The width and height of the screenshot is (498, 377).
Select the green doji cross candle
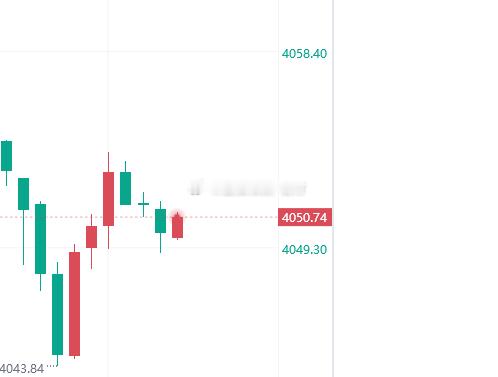coord(143,204)
